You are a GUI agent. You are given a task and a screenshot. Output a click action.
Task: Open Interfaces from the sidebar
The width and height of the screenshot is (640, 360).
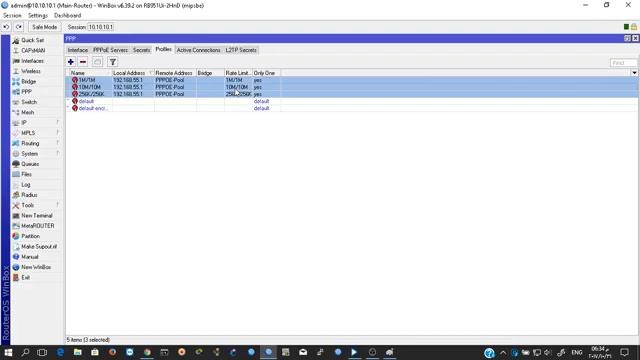(x=32, y=61)
